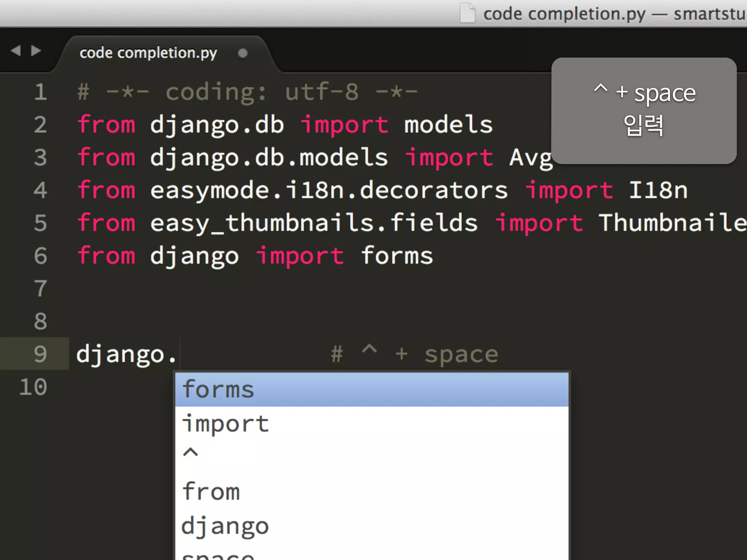Click 'models' at end of line 2
The height and width of the screenshot is (560, 747).
[449, 125]
